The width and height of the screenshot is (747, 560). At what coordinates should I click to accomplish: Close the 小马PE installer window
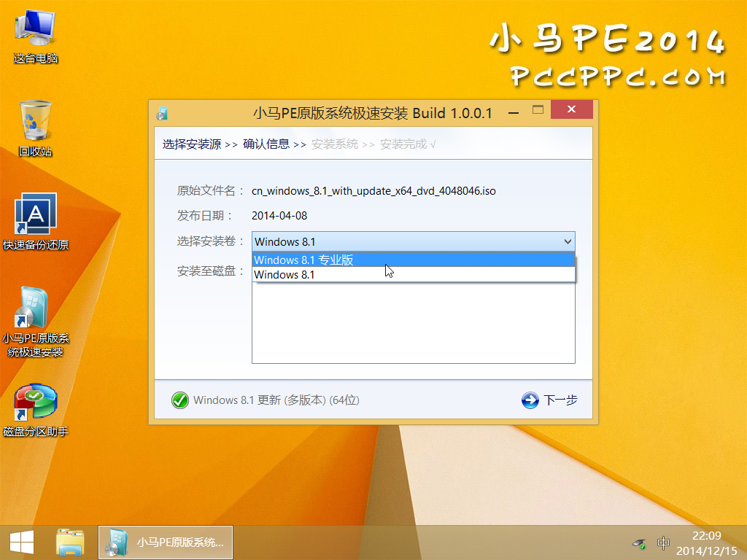(572, 109)
